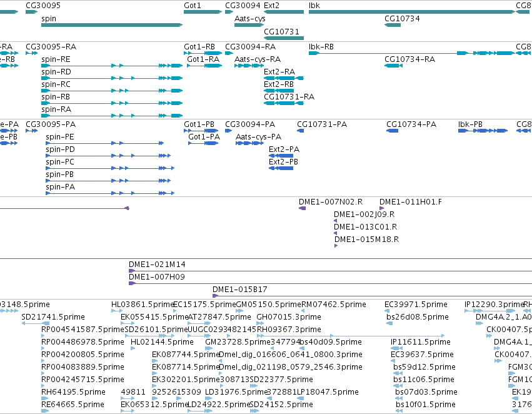The image size is (532, 414).
Task: Select protein Ext2-PA
Action: tap(284, 149)
